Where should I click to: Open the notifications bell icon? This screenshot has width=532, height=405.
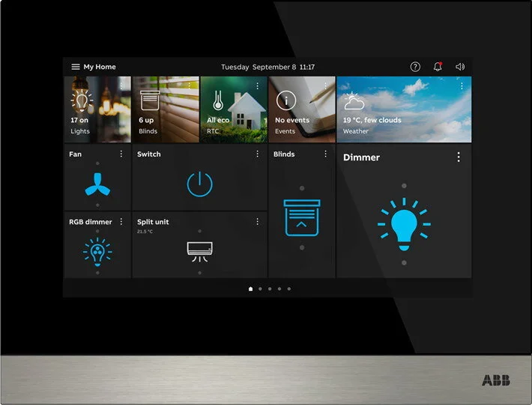tap(438, 67)
